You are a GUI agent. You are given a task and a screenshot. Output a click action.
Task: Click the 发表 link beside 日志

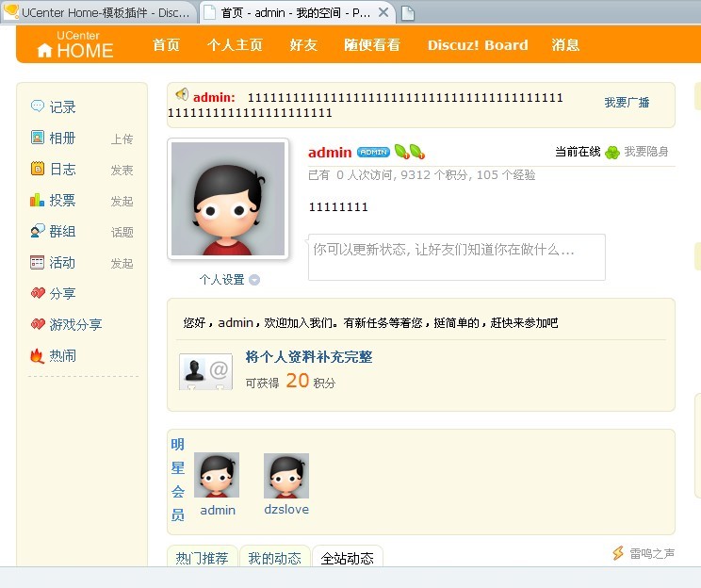tap(122, 170)
